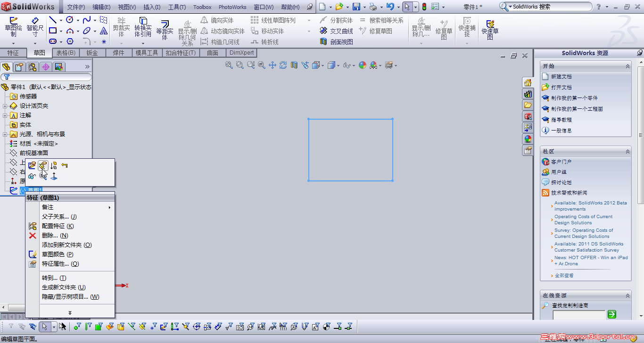Select the polygon sketch tool
This screenshot has height=343, width=644.
click(x=70, y=41)
